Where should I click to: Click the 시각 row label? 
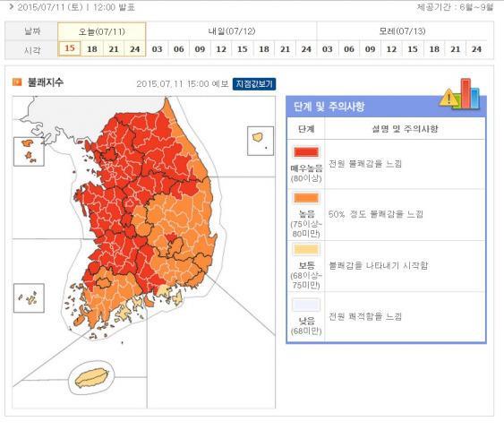pyautogui.click(x=32, y=49)
